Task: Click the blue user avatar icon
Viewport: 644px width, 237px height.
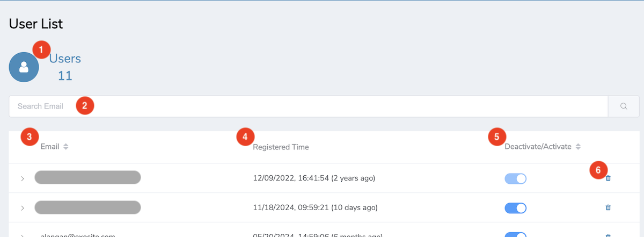Action: tap(24, 67)
